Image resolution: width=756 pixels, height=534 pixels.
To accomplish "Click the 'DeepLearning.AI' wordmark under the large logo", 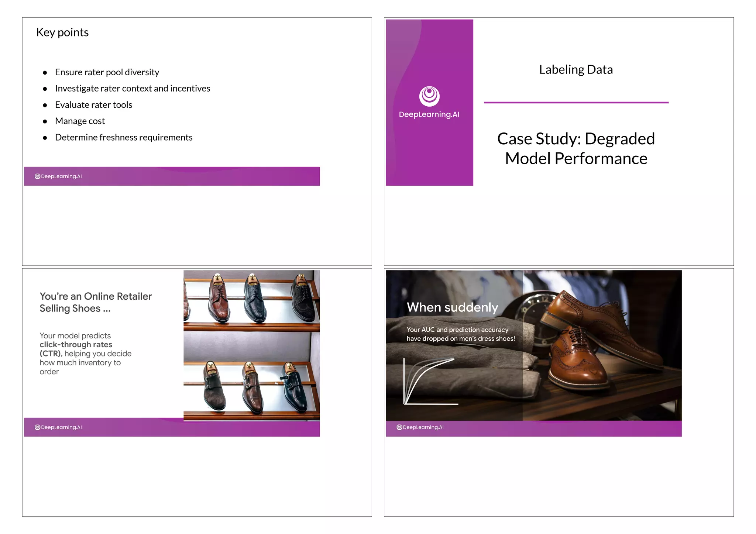I will click(429, 114).
